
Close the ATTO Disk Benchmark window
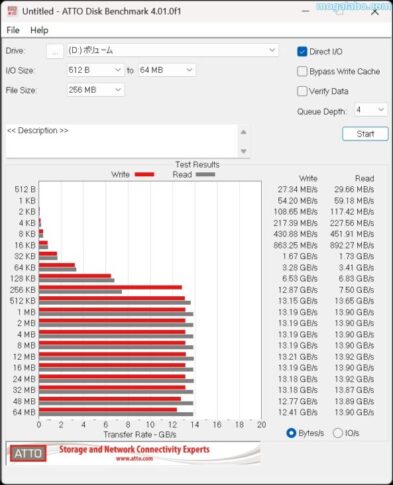[375, 12]
